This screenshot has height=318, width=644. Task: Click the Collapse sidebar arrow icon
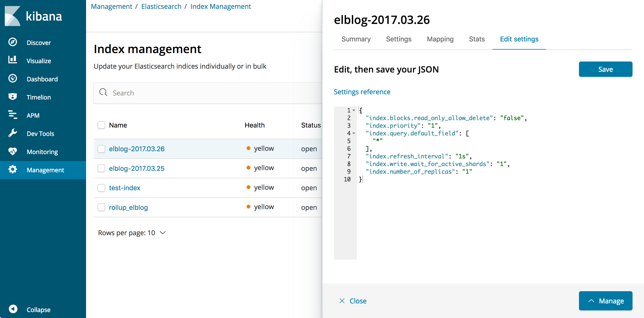point(13,309)
